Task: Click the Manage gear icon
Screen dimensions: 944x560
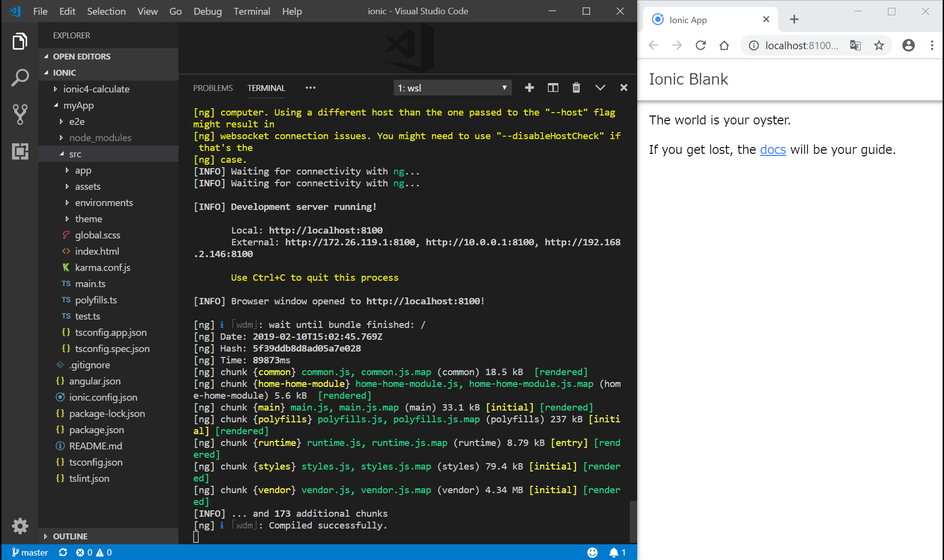Action: (x=20, y=526)
